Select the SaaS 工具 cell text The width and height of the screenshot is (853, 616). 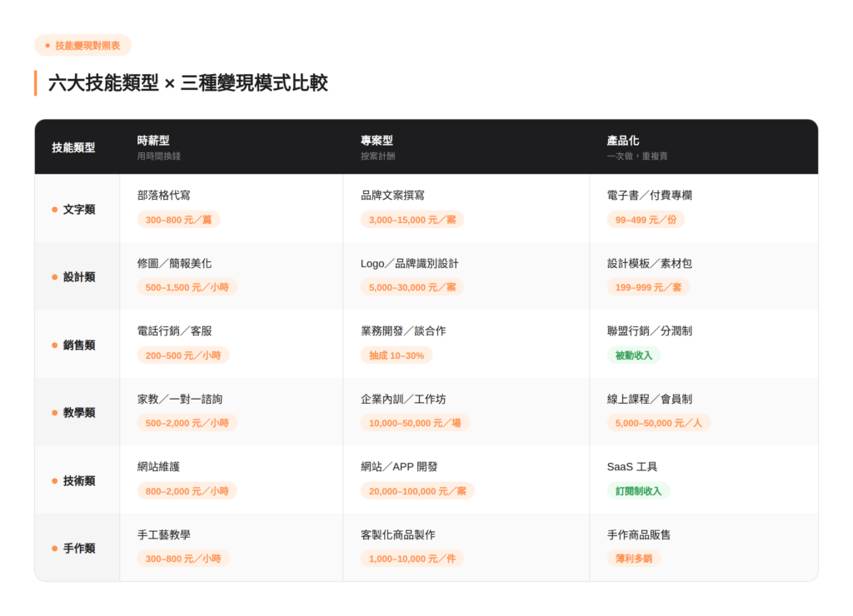coord(632,467)
